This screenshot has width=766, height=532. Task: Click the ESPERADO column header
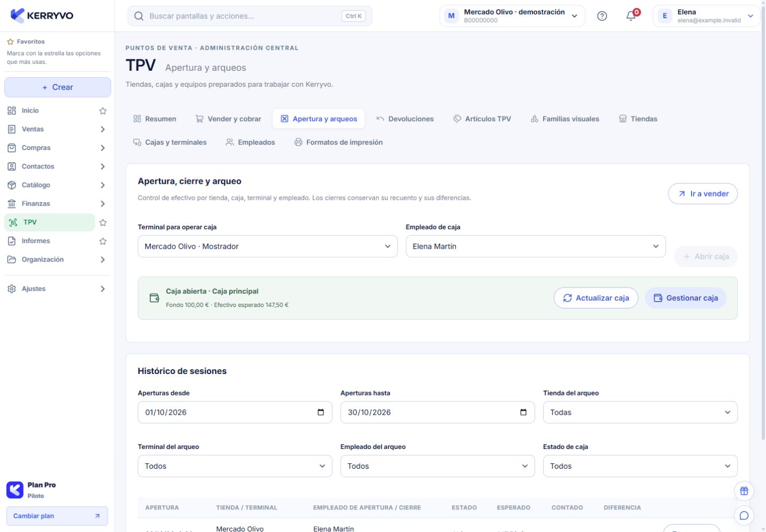tap(513, 507)
